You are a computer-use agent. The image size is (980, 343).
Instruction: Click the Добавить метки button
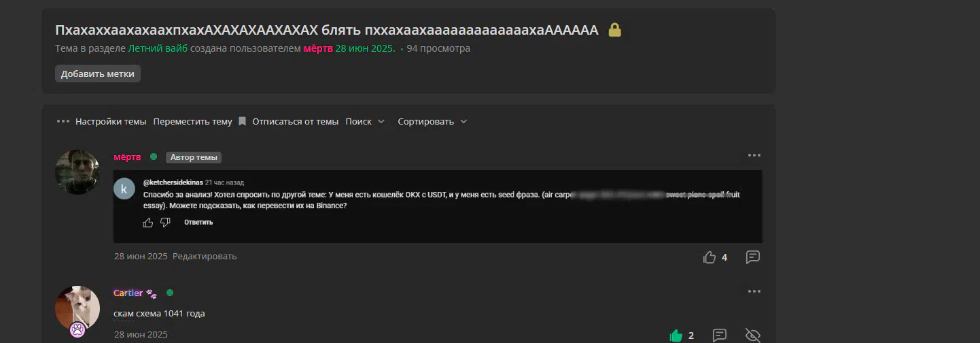[x=98, y=73]
